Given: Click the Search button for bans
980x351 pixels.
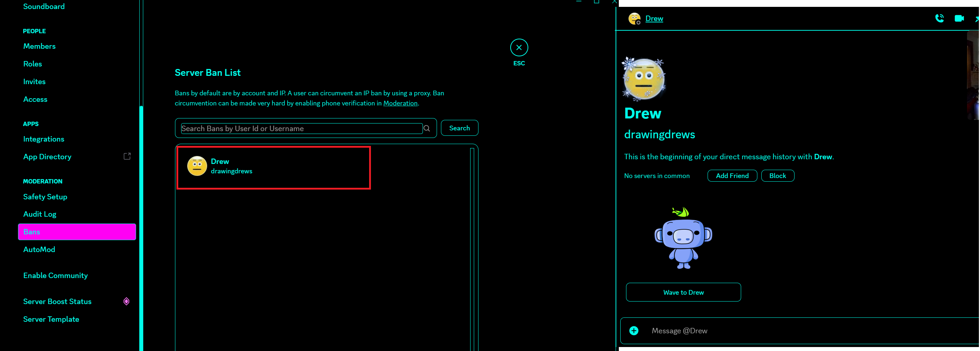Looking at the screenshot, I should [459, 128].
